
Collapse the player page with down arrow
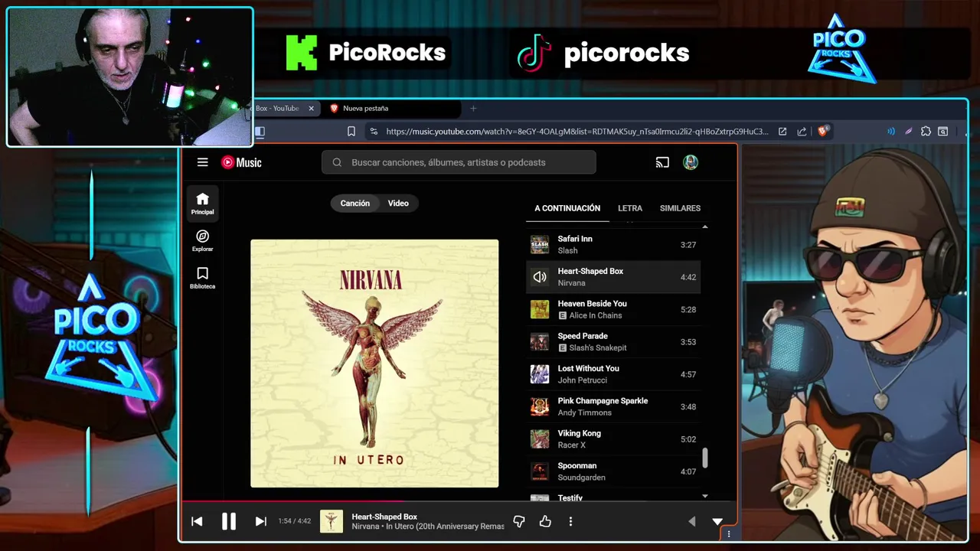[717, 521]
